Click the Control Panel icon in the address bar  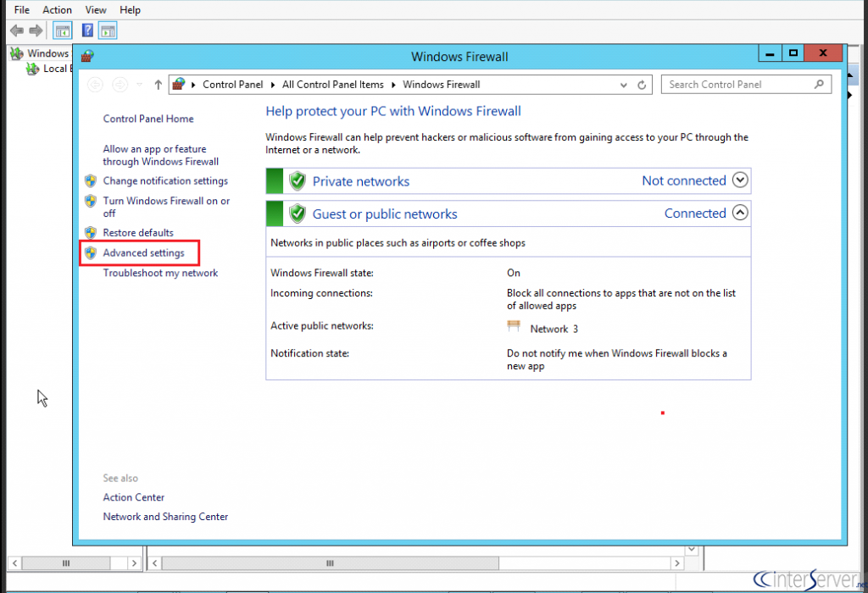point(178,84)
